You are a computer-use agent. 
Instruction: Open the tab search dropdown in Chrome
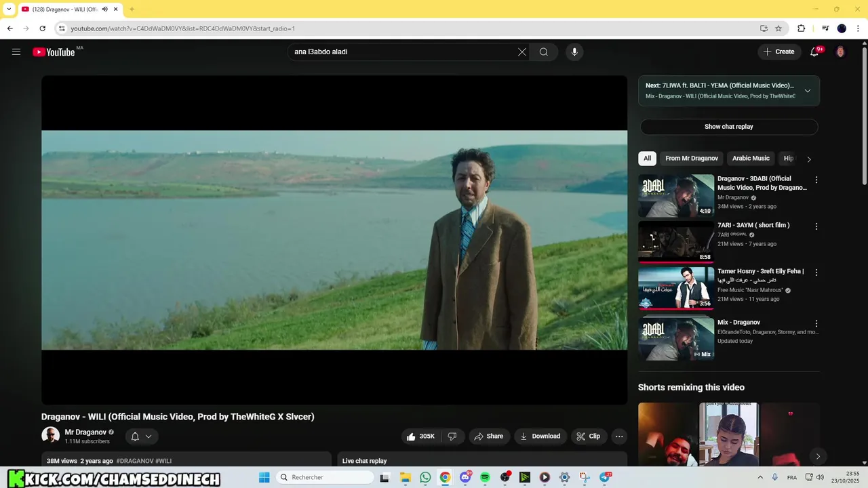point(9,9)
